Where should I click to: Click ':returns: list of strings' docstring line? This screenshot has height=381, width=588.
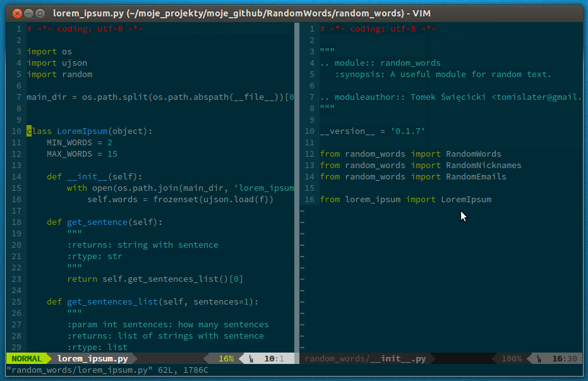tap(165, 336)
